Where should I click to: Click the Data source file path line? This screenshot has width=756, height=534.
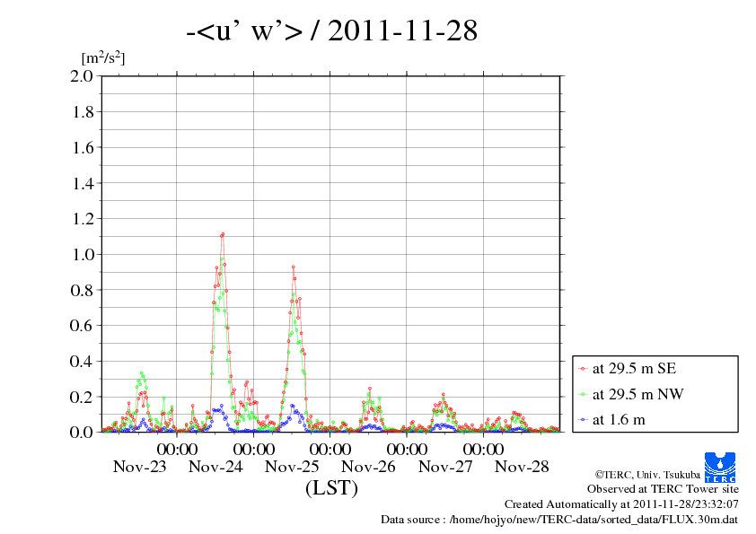(x=559, y=520)
